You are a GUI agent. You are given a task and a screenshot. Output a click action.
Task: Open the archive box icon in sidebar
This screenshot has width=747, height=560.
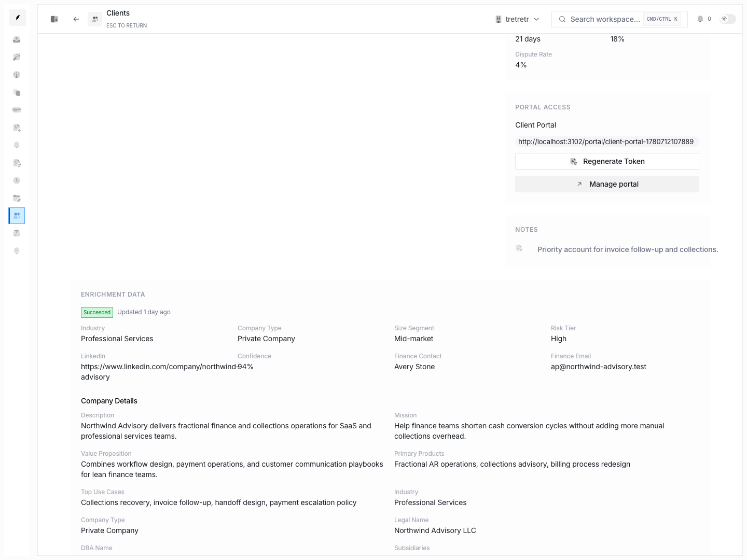point(17,233)
